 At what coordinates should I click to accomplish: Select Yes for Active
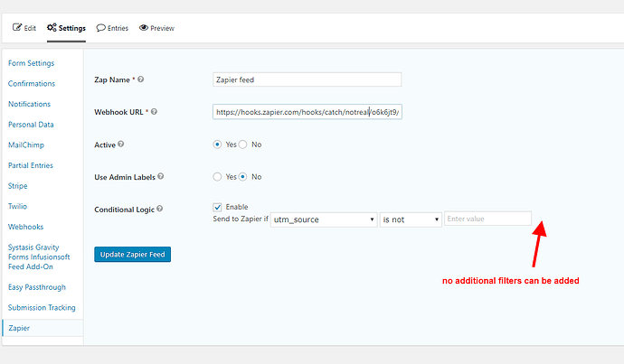tap(217, 145)
